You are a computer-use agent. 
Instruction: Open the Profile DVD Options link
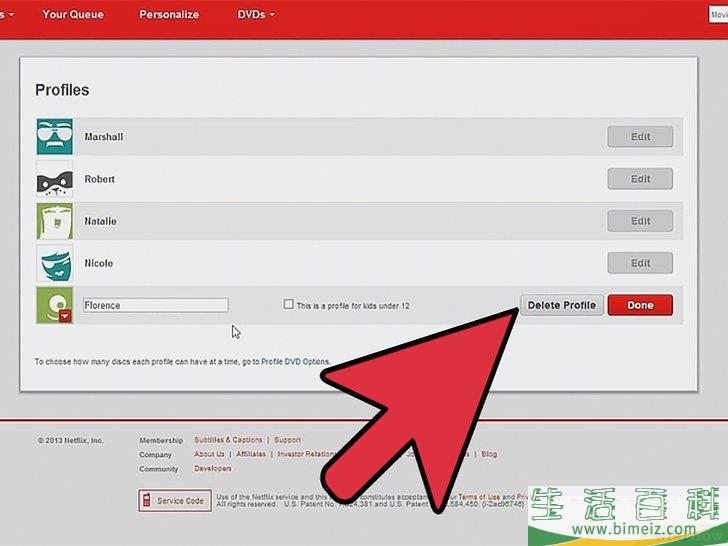coord(295,361)
